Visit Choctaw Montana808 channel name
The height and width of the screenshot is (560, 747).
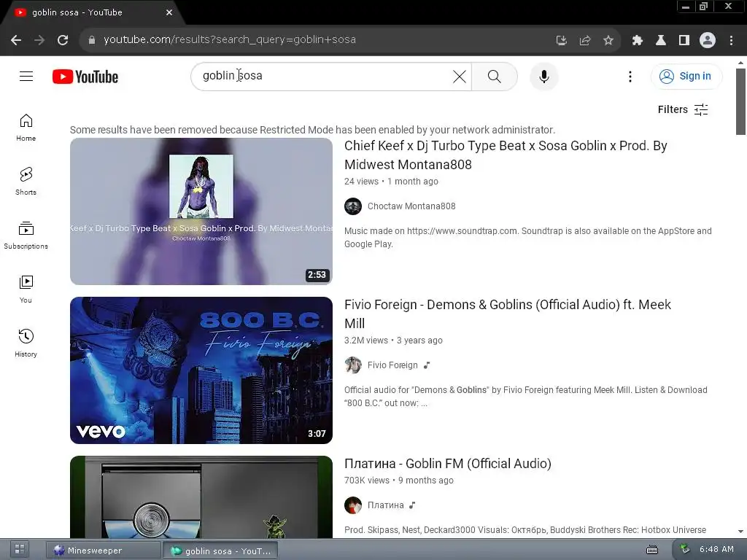(x=411, y=206)
